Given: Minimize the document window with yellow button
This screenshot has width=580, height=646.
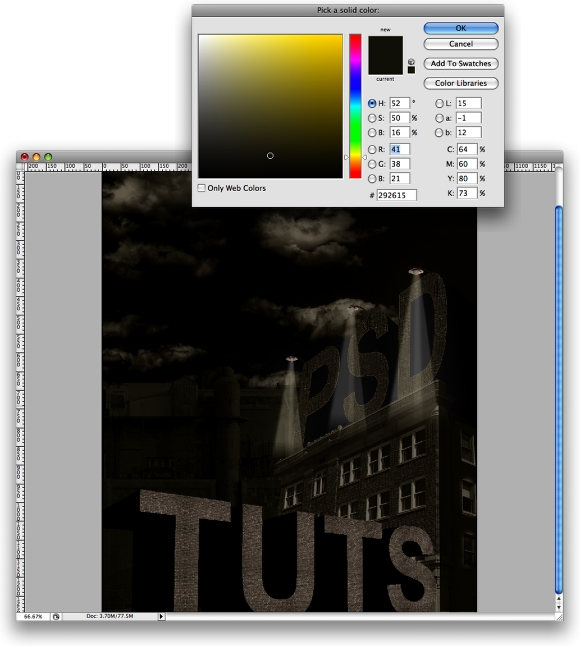Looking at the screenshot, I should pos(36,157).
